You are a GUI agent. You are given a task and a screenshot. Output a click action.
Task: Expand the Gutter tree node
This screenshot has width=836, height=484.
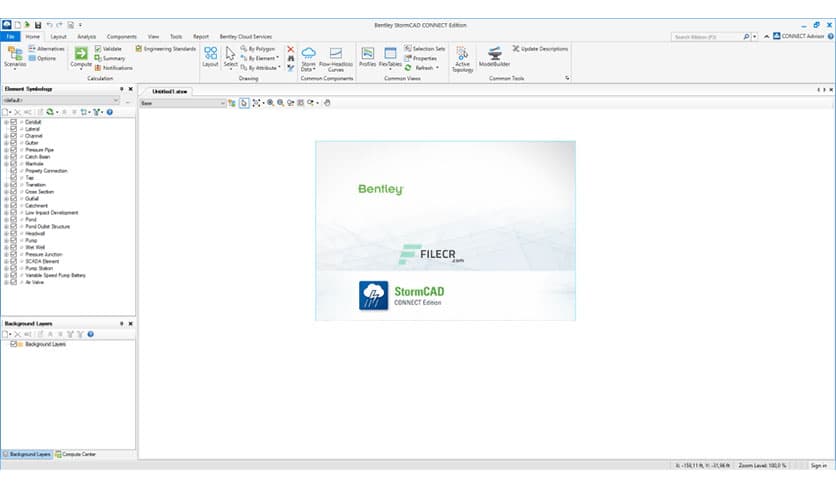6,143
